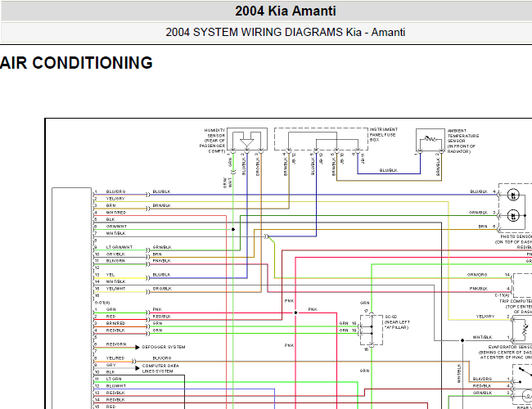Click the GRN/WHT wire junction dot
Screen dimensions: 532x409
[x=233, y=230]
